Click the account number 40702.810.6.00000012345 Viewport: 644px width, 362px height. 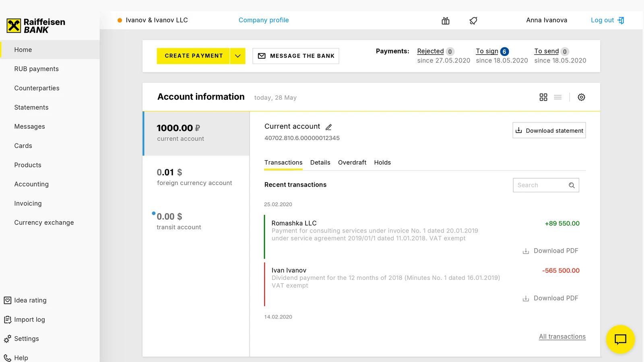[302, 138]
